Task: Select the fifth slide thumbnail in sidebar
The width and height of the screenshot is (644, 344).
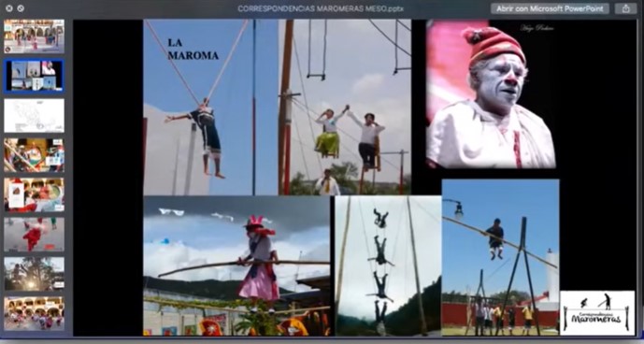Action: [x=34, y=194]
